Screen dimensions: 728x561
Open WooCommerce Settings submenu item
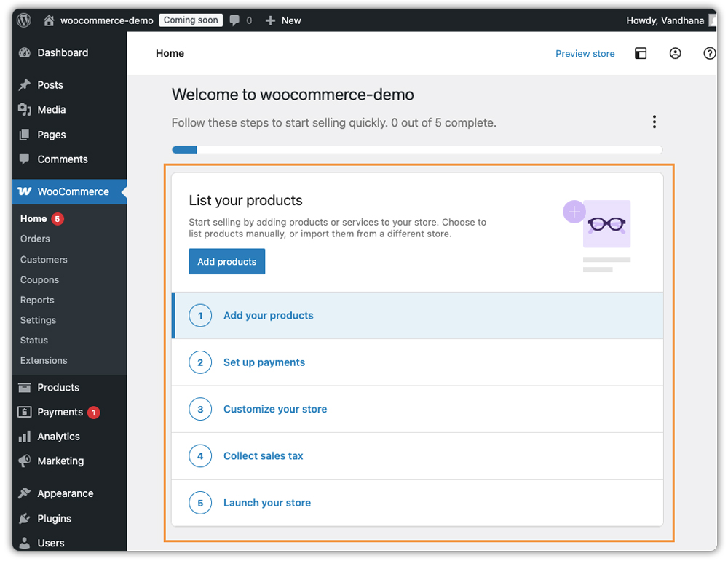pos(37,320)
